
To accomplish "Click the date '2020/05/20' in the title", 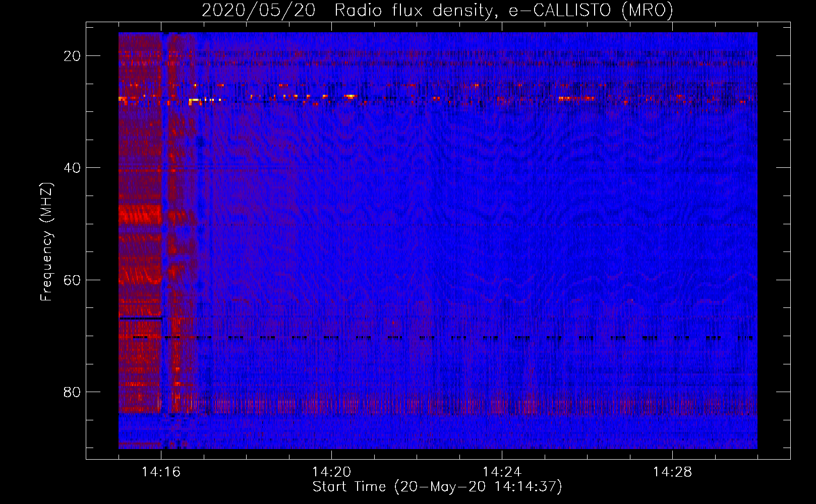I will click(258, 11).
